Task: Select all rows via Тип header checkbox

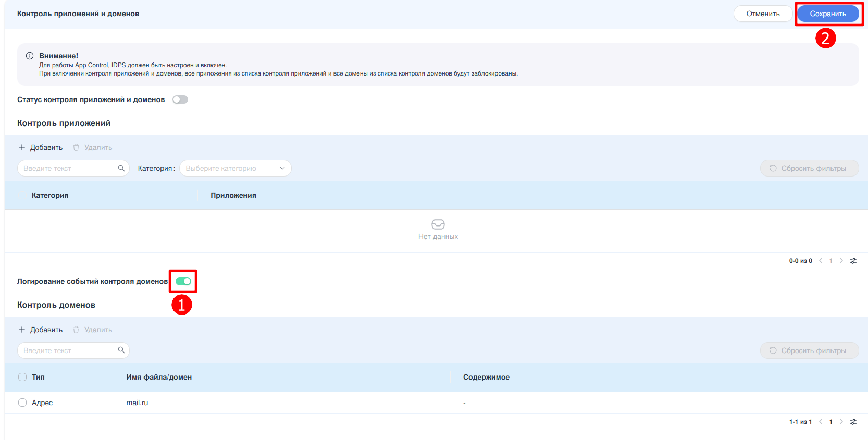Action: pos(22,377)
